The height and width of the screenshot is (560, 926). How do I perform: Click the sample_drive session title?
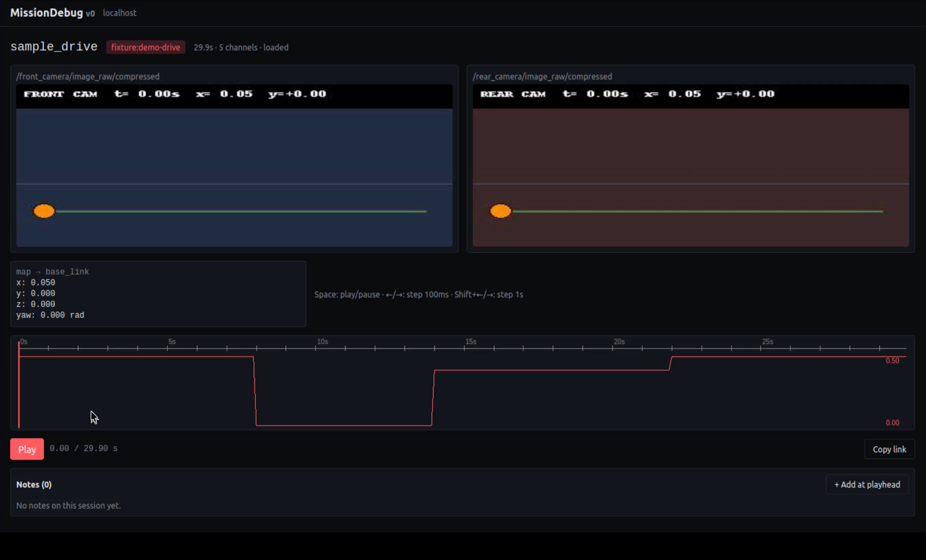[x=54, y=47]
